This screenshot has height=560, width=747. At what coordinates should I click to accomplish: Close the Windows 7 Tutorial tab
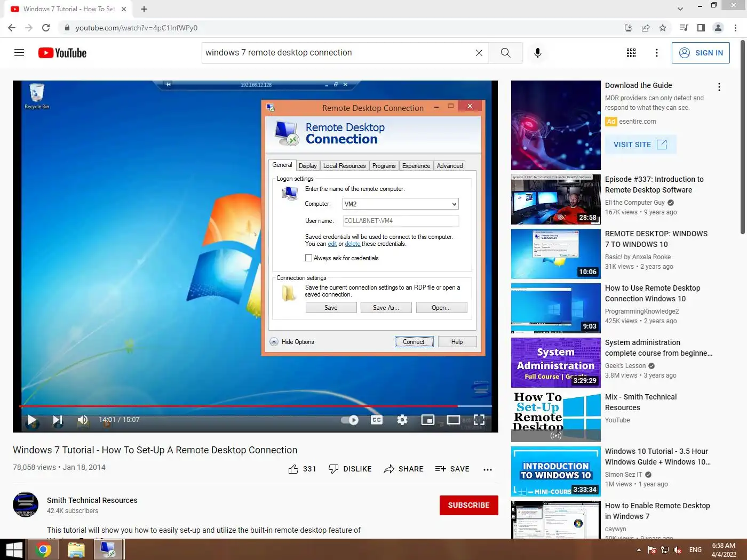124,9
